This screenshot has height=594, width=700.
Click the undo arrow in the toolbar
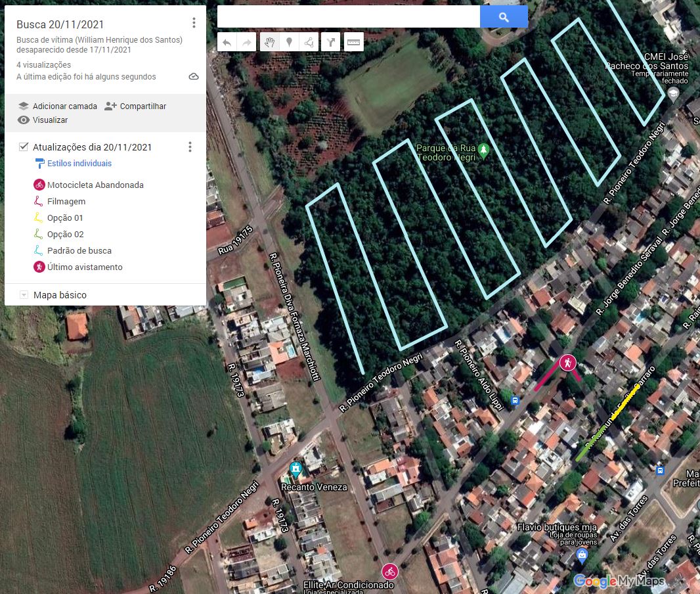[x=227, y=43]
